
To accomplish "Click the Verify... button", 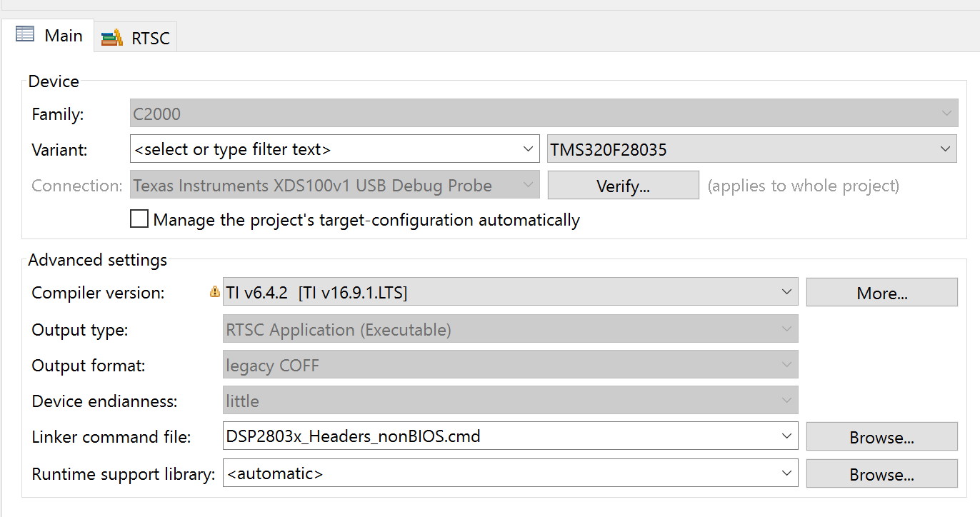I will point(623,186).
